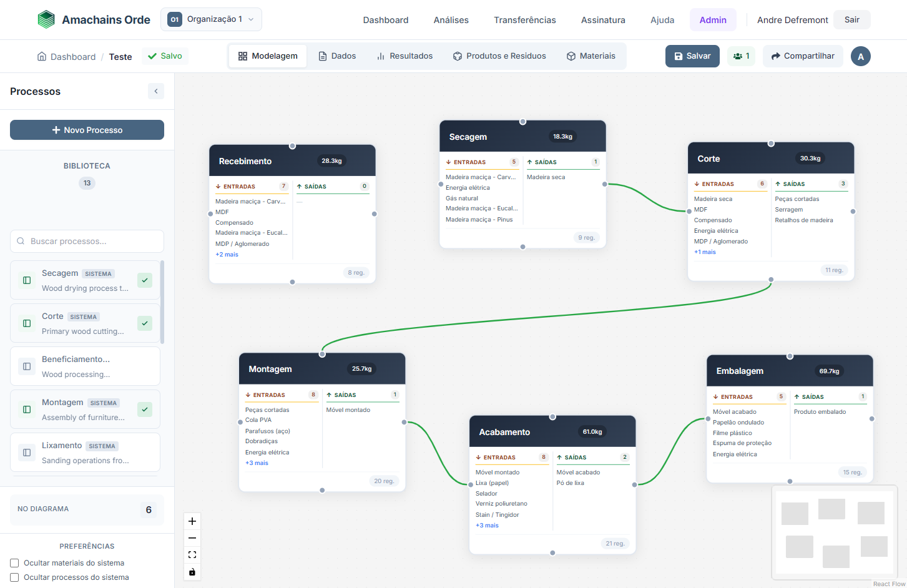Click the Montagem 25.7kg mass badge
This screenshot has height=588, width=907.
click(x=361, y=369)
